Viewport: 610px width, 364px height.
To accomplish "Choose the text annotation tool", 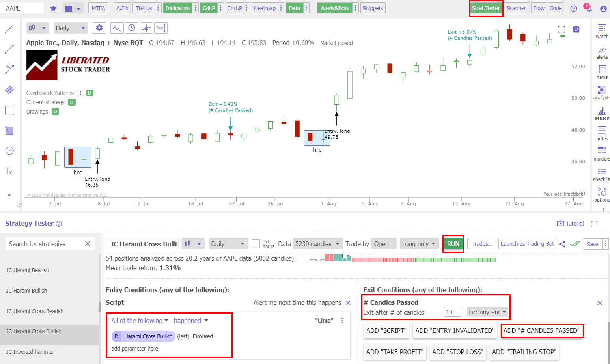I will pos(9,171).
